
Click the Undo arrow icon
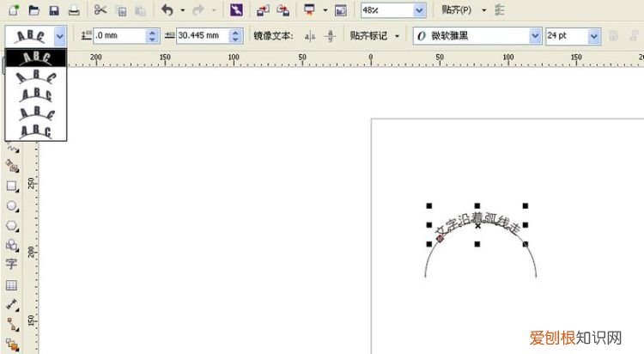coord(167,10)
